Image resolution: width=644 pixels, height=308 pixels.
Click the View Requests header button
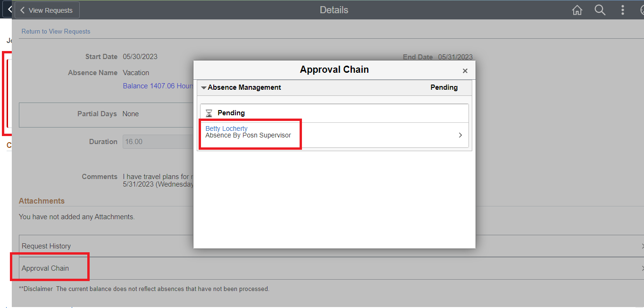(47, 9)
